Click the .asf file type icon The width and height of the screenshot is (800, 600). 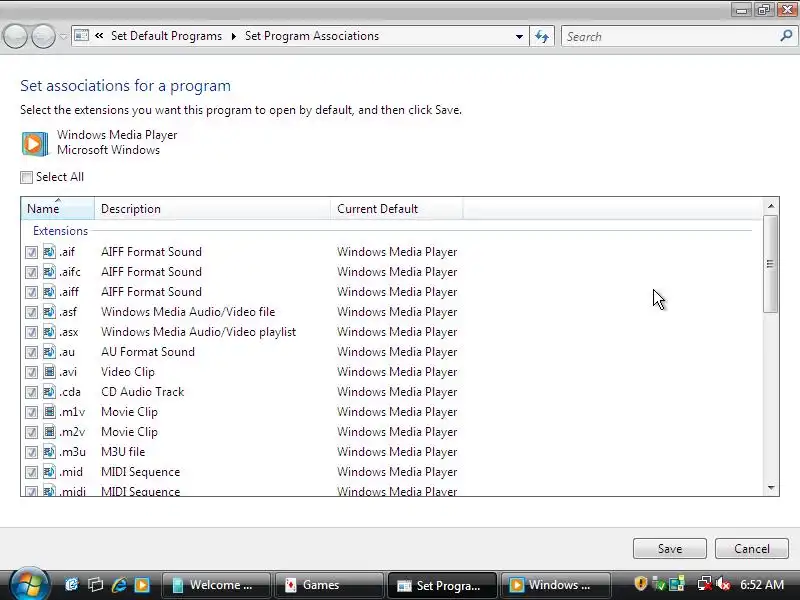pos(49,311)
